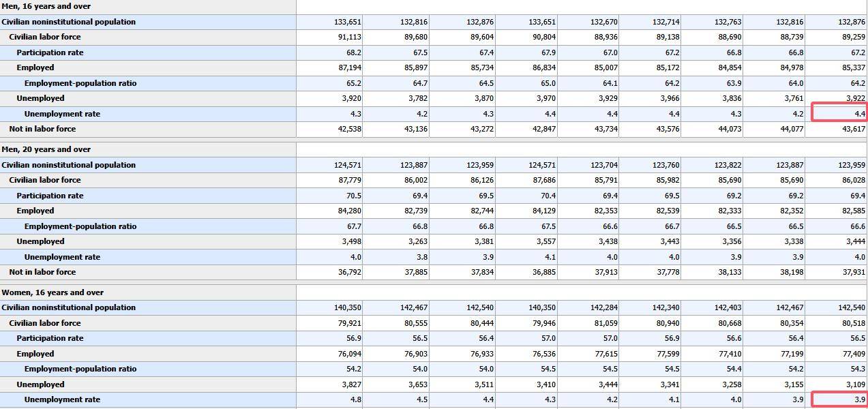The width and height of the screenshot is (868, 409).
Task: Click 'Not in labor force' under Men, 16 years
Action: tap(42, 129)
